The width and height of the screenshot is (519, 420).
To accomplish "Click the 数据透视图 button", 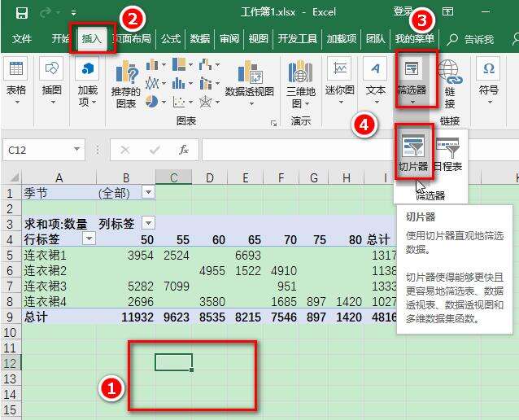I will [250, 78].
